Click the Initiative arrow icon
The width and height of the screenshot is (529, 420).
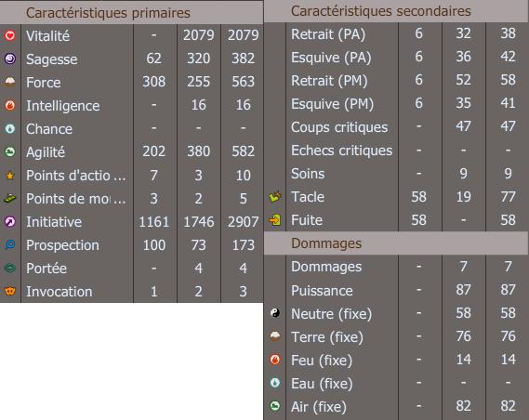coord(10,221)
